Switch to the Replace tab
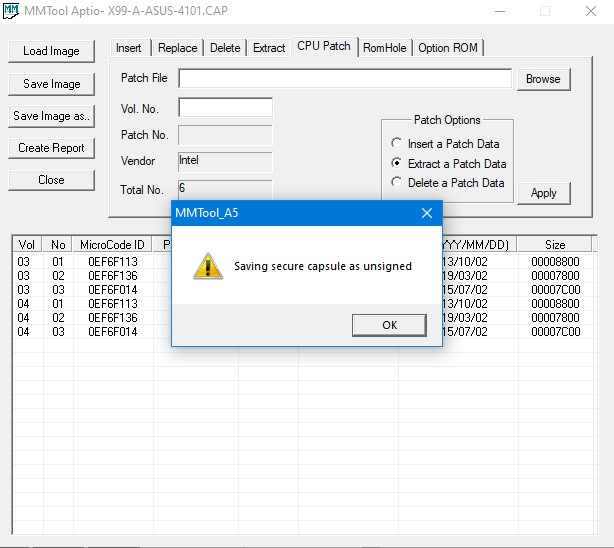 point(177,48)
